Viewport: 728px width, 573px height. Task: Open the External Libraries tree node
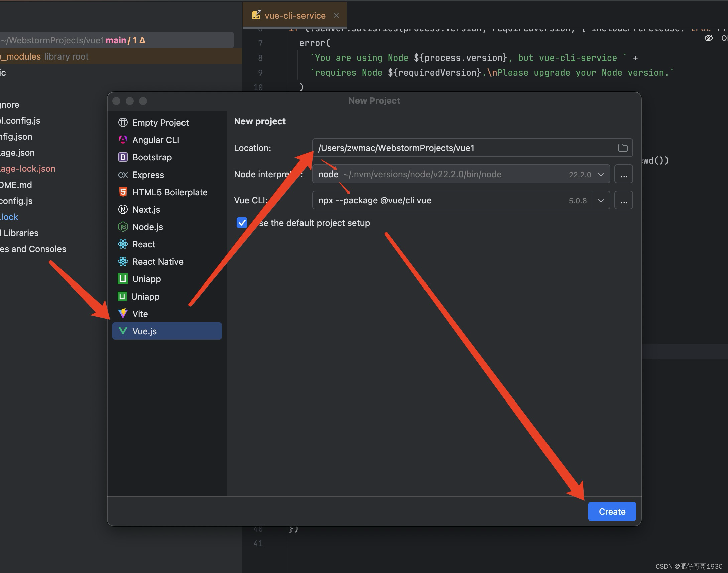coord(19,233)
